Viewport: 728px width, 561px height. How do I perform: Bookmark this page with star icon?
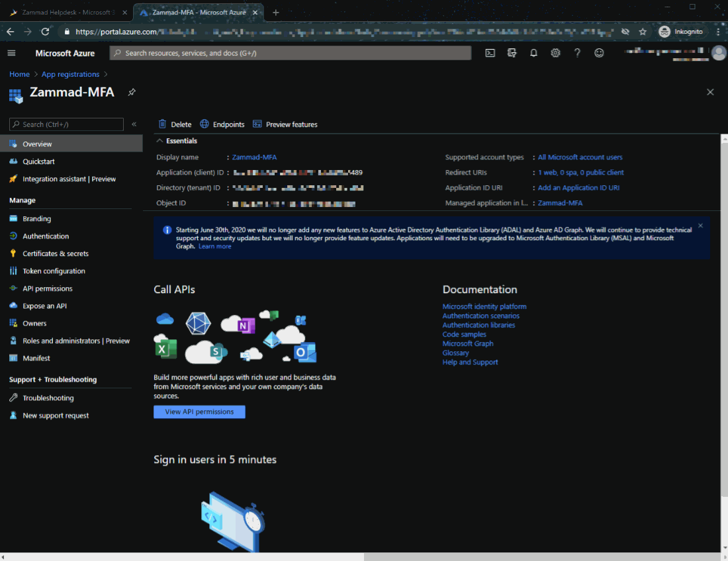643,32
